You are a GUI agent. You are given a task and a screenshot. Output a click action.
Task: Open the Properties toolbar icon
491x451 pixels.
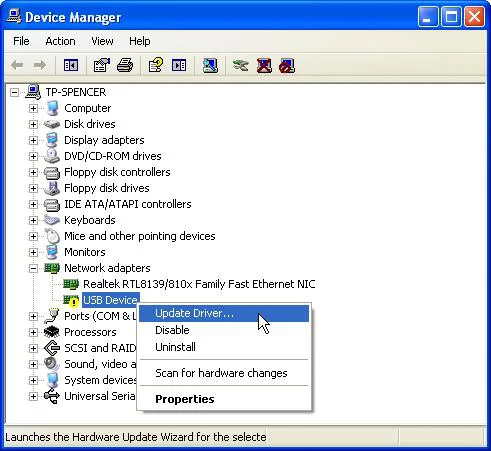click(x=102, y=65)
